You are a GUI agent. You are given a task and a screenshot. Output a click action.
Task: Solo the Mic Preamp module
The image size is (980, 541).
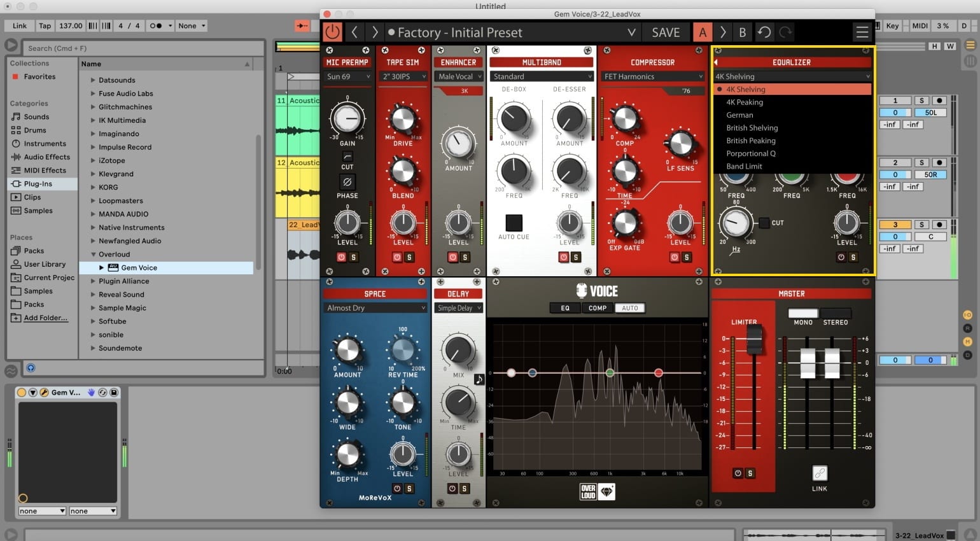pyautogui.click(x=354, y=257)
